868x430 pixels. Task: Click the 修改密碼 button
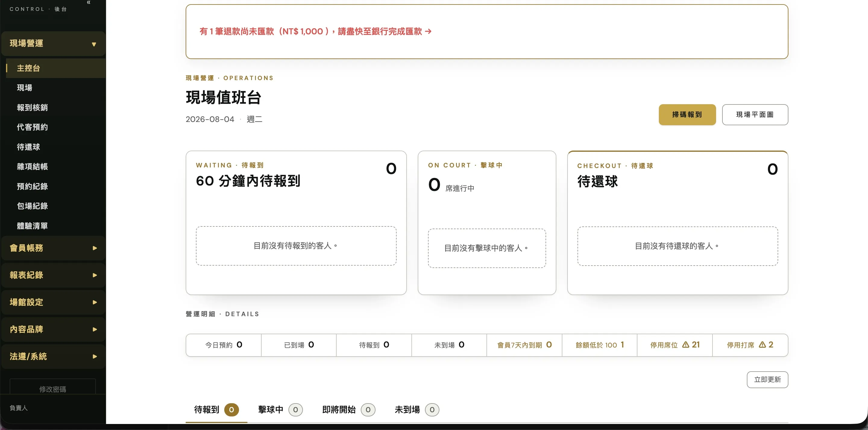52,387
